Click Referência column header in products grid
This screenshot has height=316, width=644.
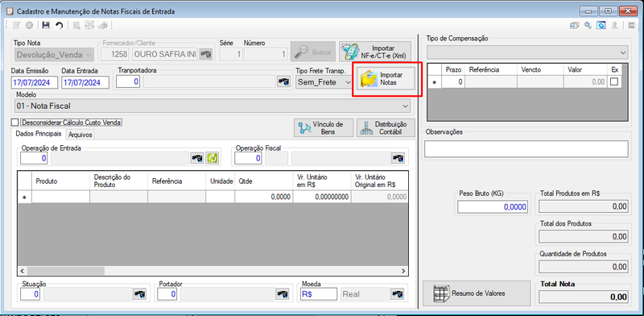coord(176,181)
